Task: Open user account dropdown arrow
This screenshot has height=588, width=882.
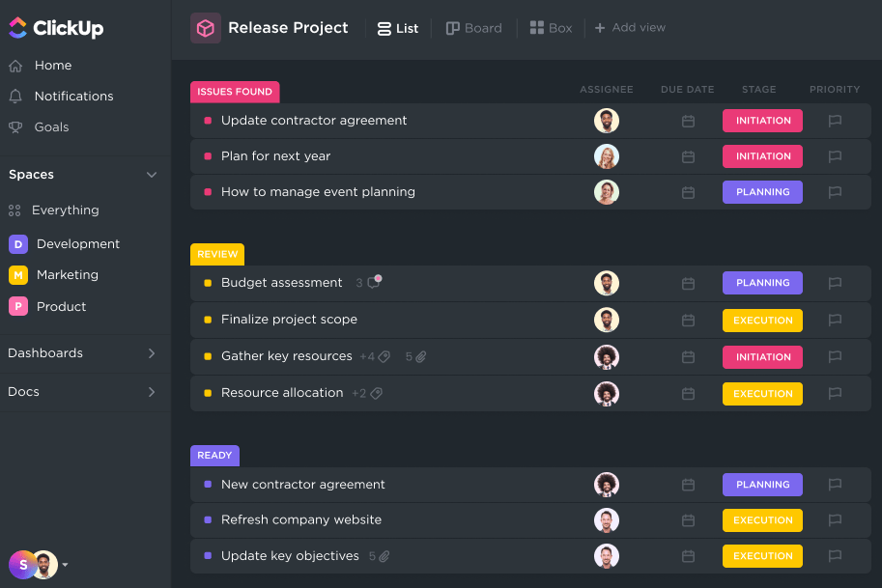Action: 65,565
